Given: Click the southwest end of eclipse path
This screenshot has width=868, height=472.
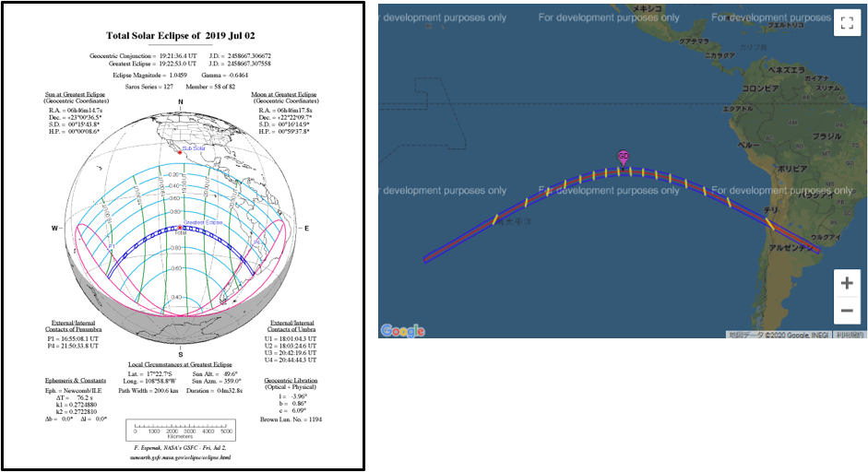Looking at the screenshot, I should [427, 259].
